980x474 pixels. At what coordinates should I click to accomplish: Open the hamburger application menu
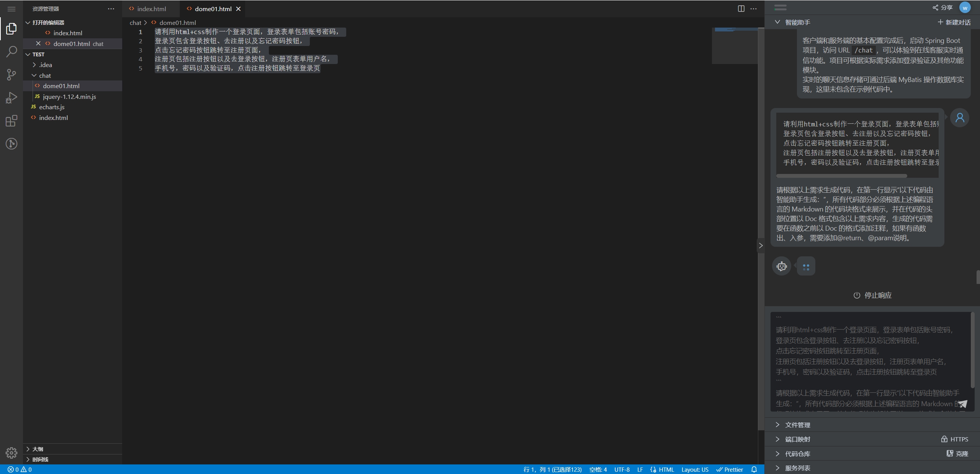[x=11, y=8]
